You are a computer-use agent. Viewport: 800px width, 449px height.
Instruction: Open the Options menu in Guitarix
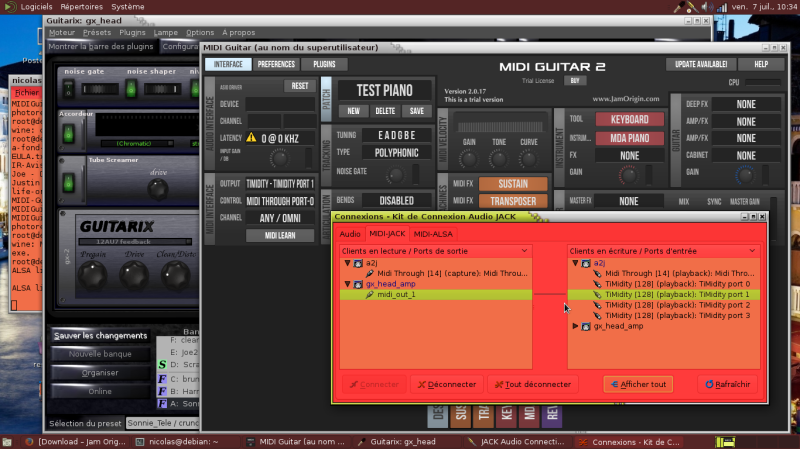point(199,32)
